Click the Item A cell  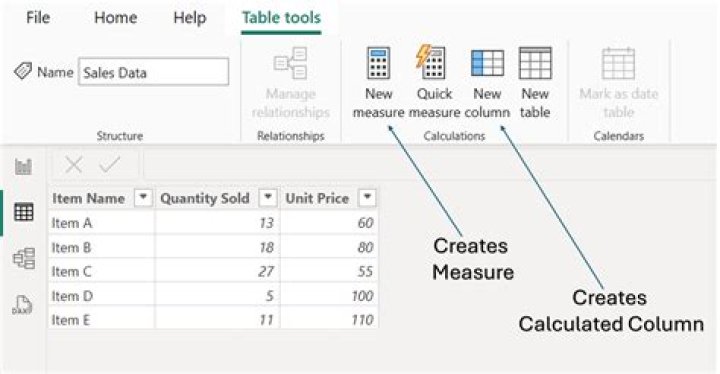coord(101,223)
